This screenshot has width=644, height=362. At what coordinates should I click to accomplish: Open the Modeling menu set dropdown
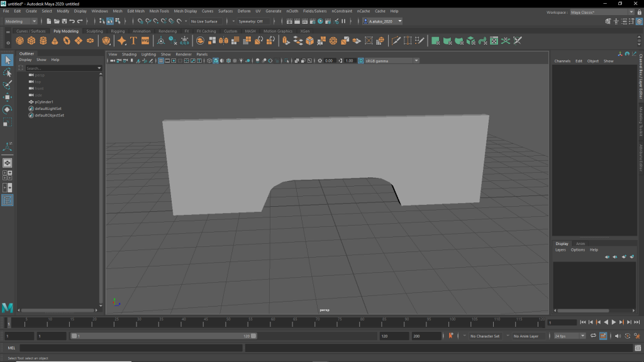(21, 21)
